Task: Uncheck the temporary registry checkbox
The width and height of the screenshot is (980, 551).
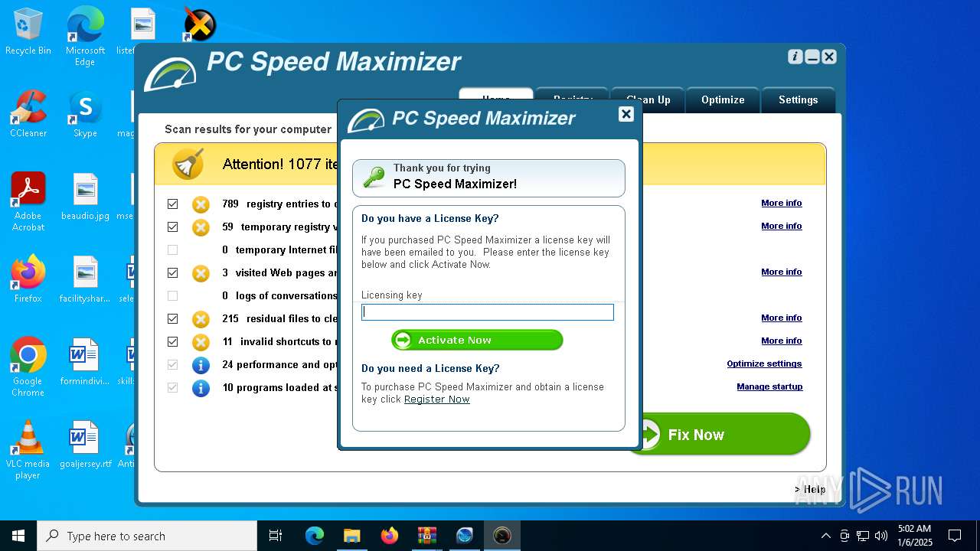Action: click(x=172, y=227)
